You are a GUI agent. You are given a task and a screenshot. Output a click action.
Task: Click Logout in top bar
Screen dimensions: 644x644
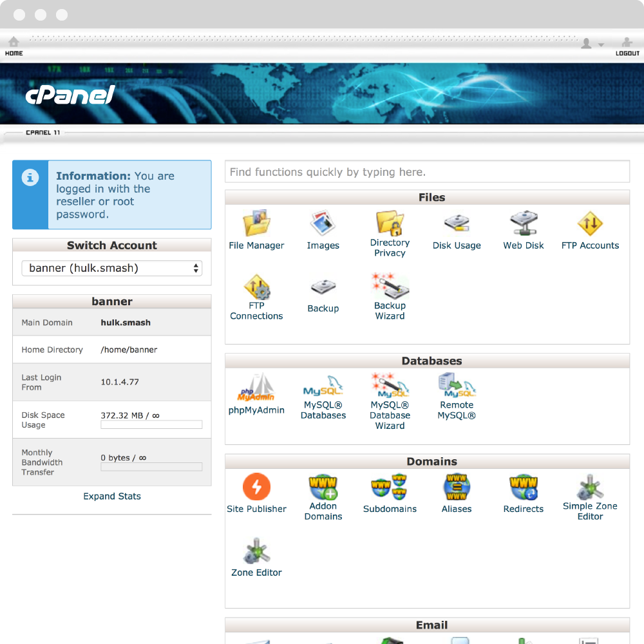[627, 46]
